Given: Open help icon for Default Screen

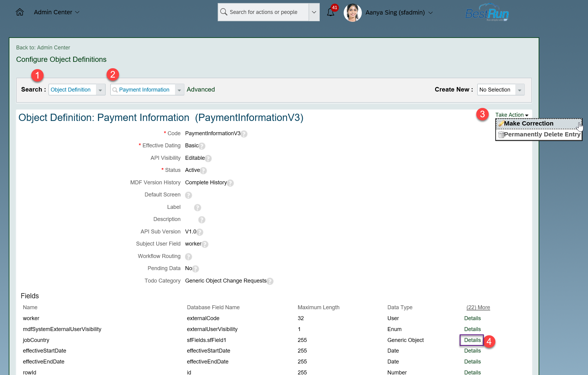Looking at the screenshot, I should 188,195.
